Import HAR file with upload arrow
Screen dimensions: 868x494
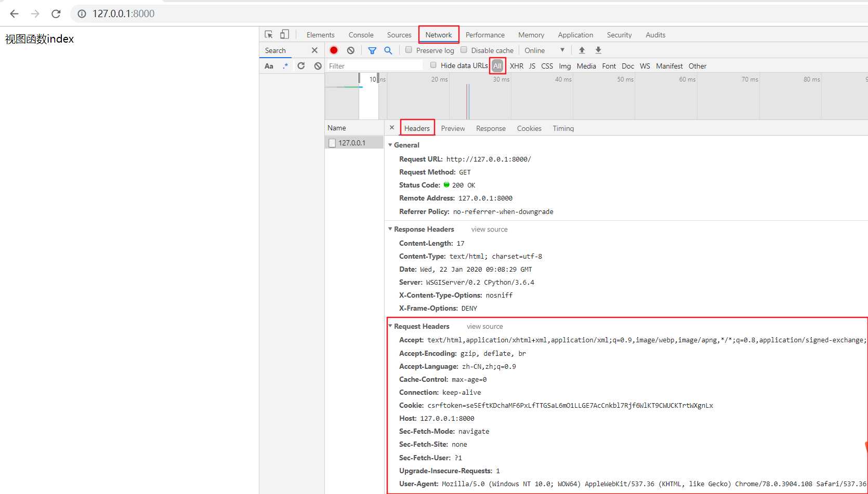582,50
